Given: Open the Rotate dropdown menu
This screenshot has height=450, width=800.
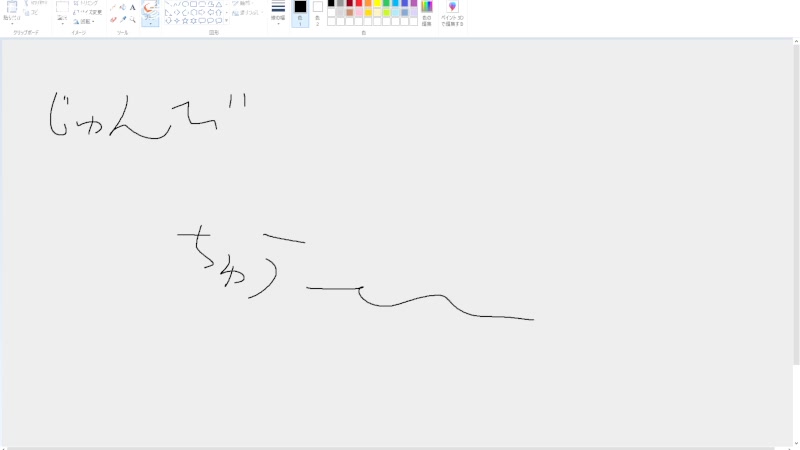Looking at the screenshot, I should 86,21.
